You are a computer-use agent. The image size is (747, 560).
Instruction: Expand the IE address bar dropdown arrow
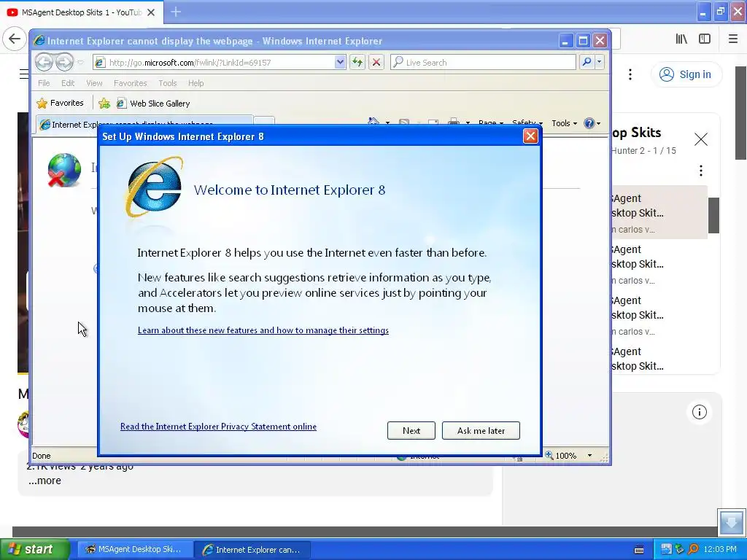click(340, 63)
